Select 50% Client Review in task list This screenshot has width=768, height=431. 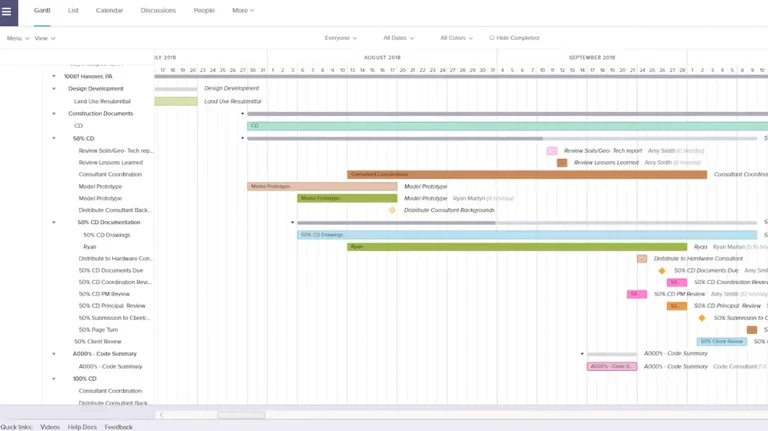[x=97, y=341]
